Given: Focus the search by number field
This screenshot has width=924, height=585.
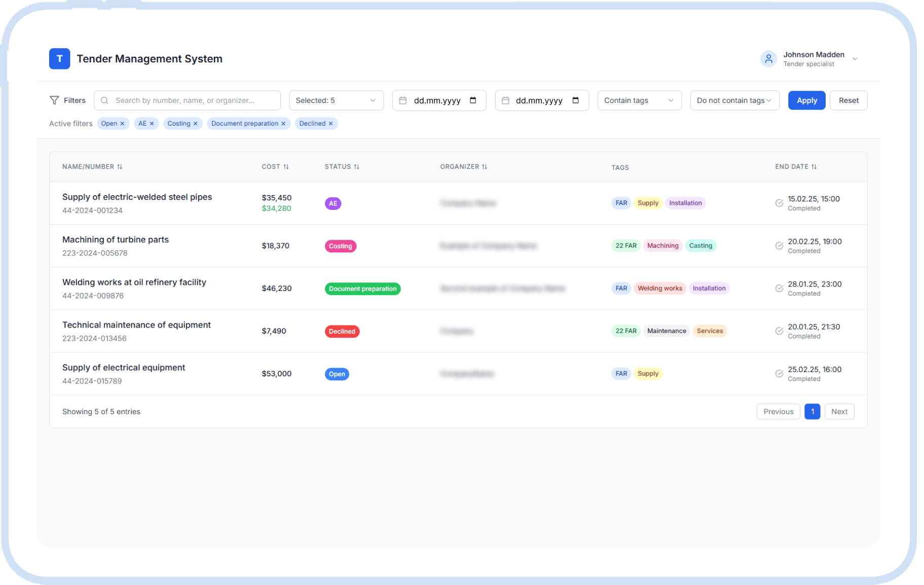Looking at the screenshot, I should 187,100.
